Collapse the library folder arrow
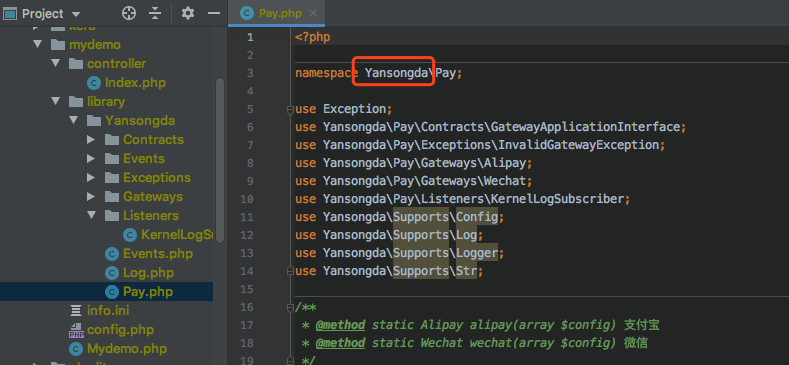Viewport: 789px width, 365px height. click(x=55, y=101)
